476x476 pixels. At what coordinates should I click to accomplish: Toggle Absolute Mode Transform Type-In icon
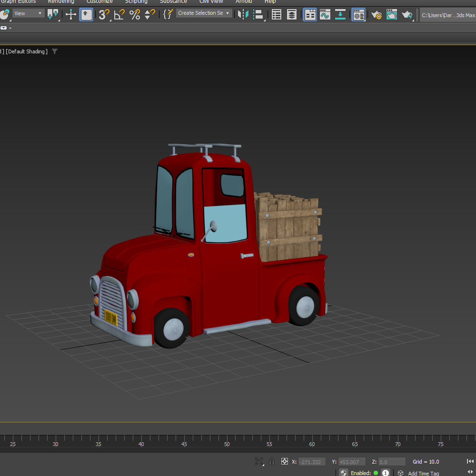pos(285,461)
